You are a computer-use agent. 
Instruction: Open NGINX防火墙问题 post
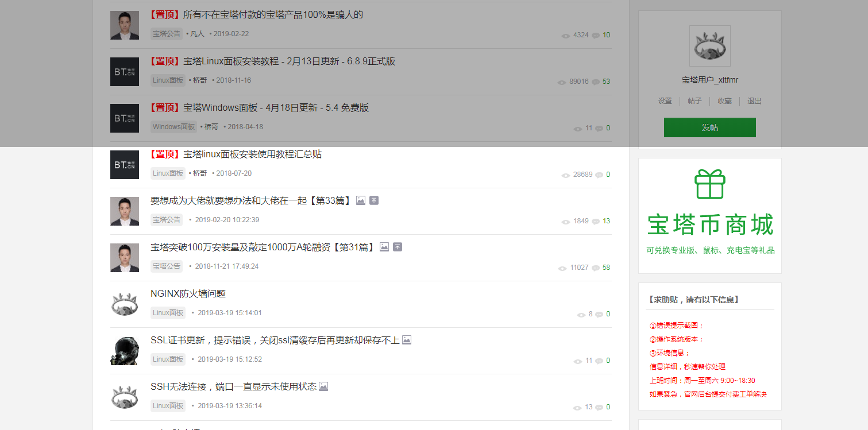coord(188,294)
